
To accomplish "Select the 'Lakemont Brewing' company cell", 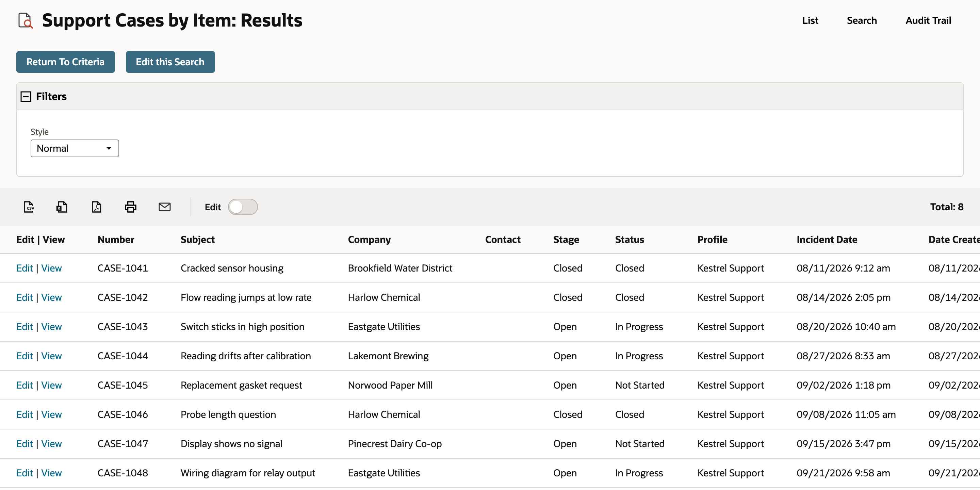I will click(388, 356).
